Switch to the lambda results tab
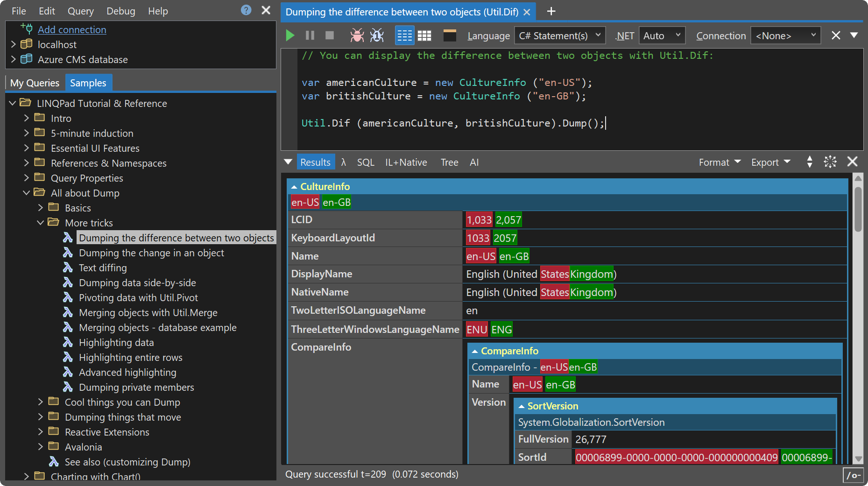 click(344, 162)
